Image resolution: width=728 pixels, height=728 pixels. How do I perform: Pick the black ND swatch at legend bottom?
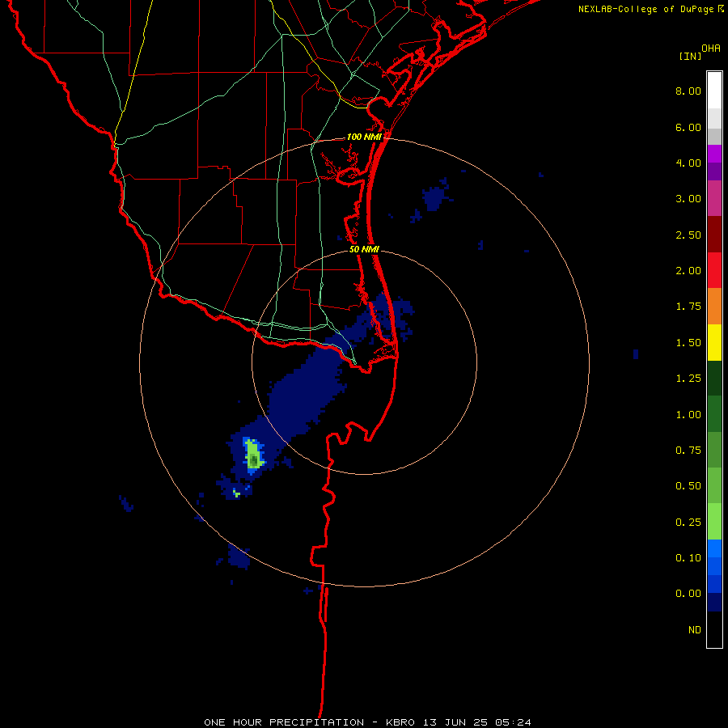coord(714,629)
